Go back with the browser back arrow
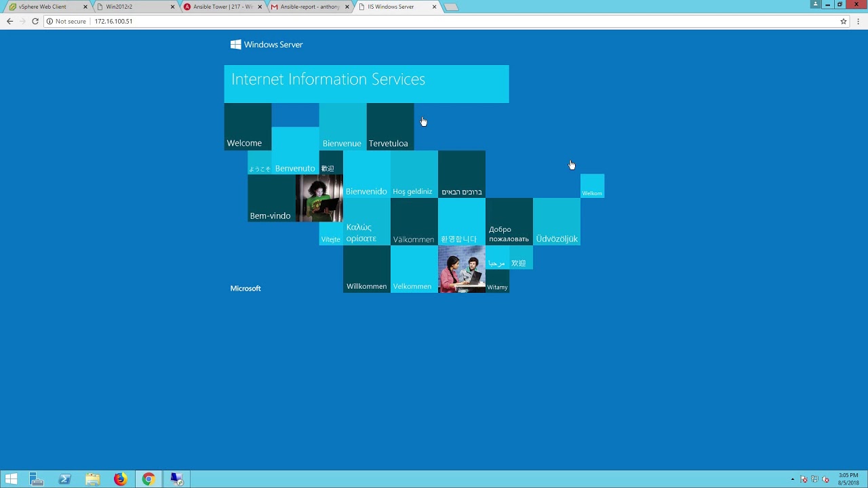The image size is (868, 488). pyautogui.click(x=9, y=21)
